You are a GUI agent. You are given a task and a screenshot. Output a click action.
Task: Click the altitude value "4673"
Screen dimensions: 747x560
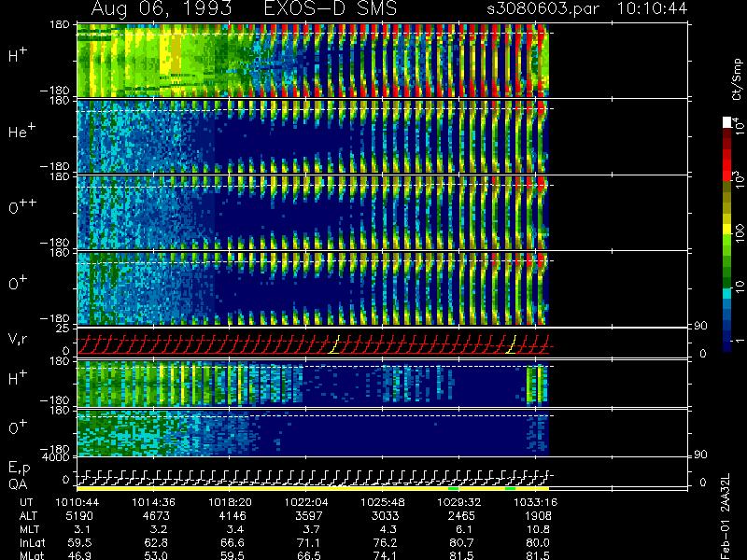(x=156, y=516)
